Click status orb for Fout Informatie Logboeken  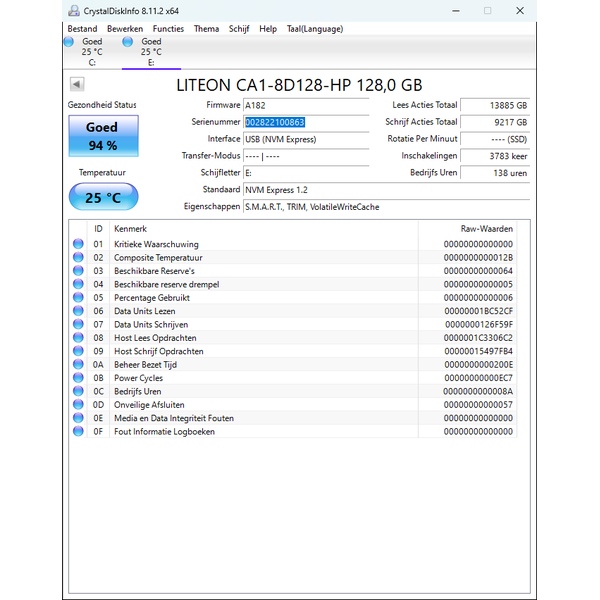78,431
